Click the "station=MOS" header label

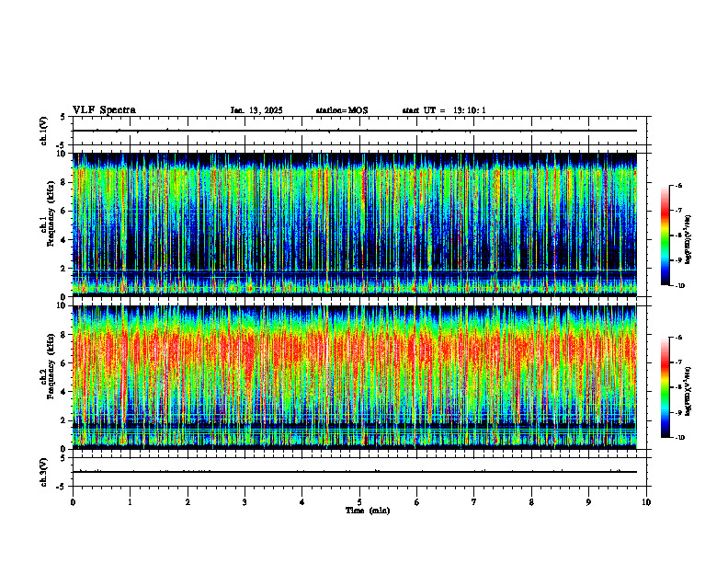click(x=342, y=110)
